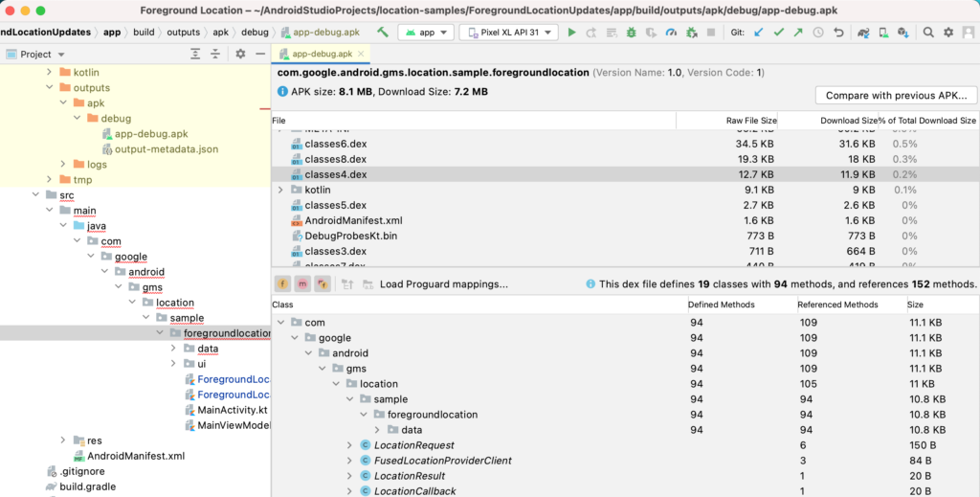Open the app run configuration dropdown
The width and height of the screenshot is (980, 497).
[426, 32]
